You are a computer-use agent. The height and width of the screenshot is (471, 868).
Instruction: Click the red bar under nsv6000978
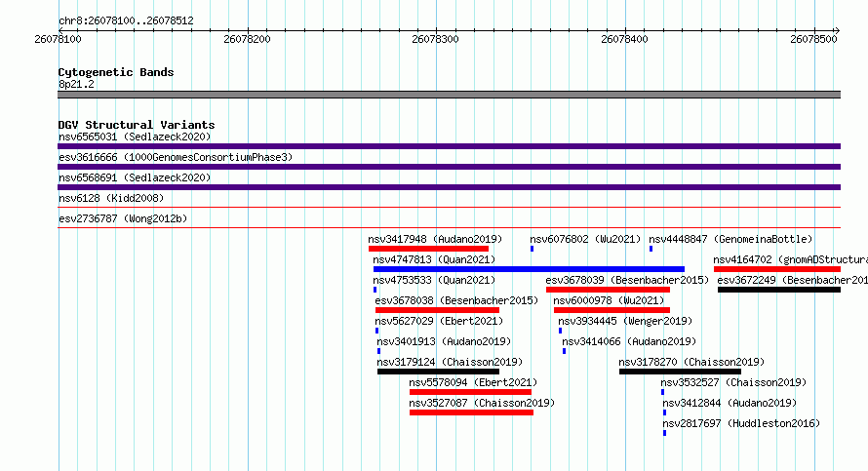(612, 310)
